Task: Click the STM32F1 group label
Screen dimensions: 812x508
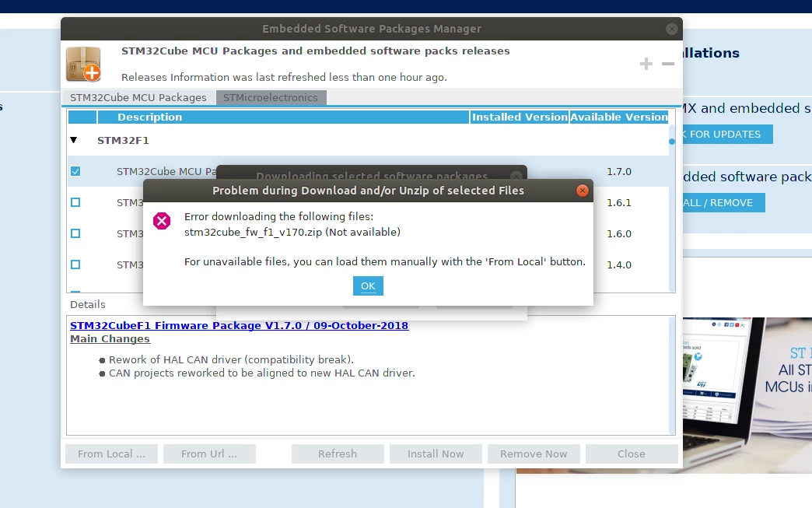Action: 123,140
